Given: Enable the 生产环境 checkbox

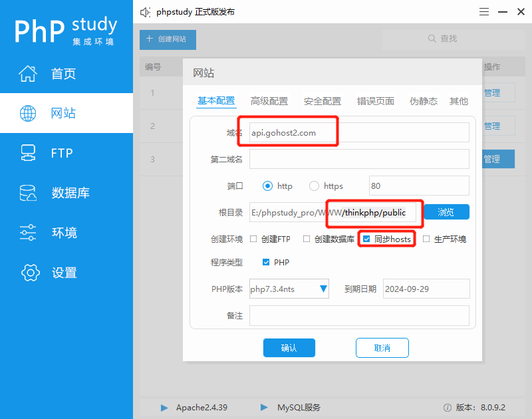Looking at the screenshot, I should coord(426,239).
